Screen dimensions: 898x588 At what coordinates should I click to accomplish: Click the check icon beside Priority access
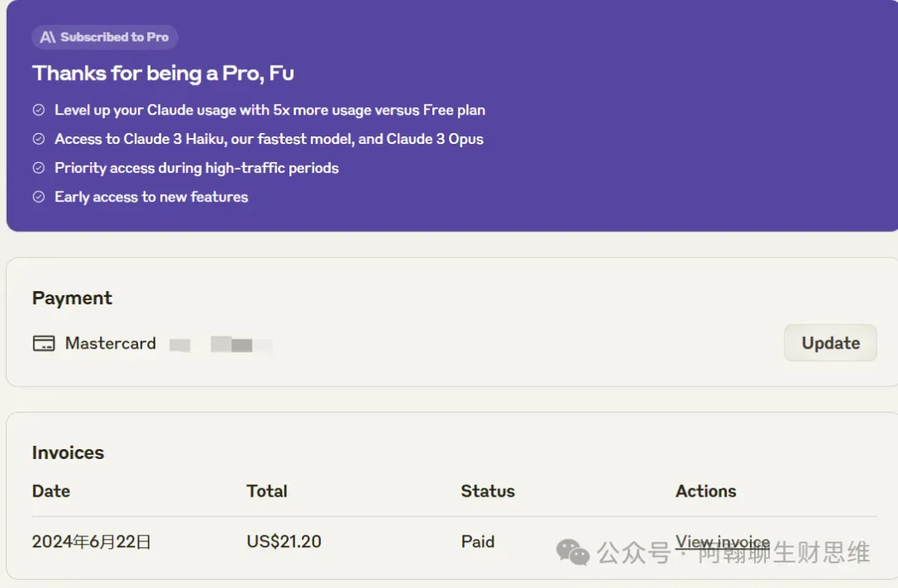(38, 168)
